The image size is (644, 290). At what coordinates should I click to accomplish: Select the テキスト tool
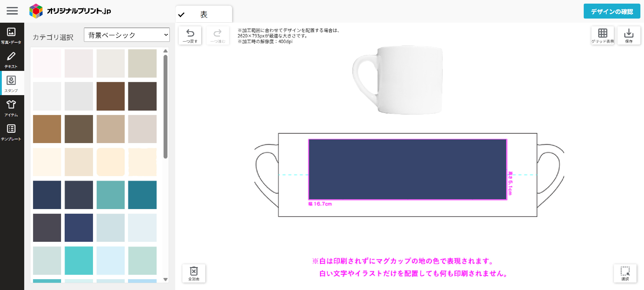click(x=11, y=60)
